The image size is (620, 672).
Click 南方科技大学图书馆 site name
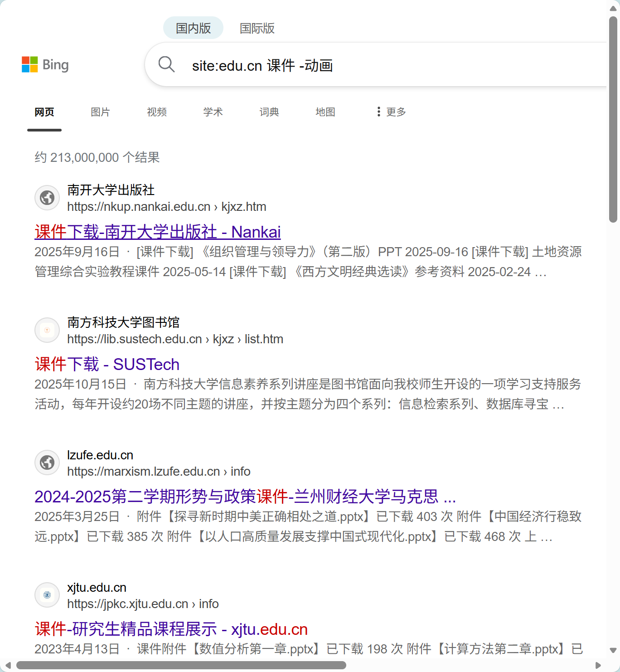point(123,322)
